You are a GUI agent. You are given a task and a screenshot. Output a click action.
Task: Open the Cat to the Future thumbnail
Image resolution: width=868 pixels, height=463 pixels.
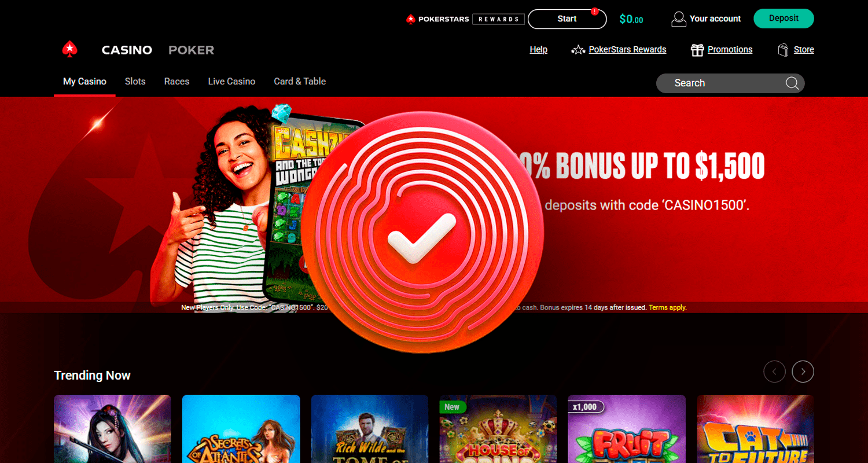point(755,429)
